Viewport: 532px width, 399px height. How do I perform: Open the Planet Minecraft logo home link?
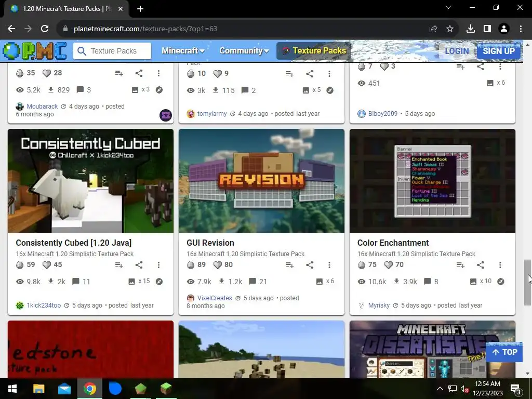(x=34, y=51)
